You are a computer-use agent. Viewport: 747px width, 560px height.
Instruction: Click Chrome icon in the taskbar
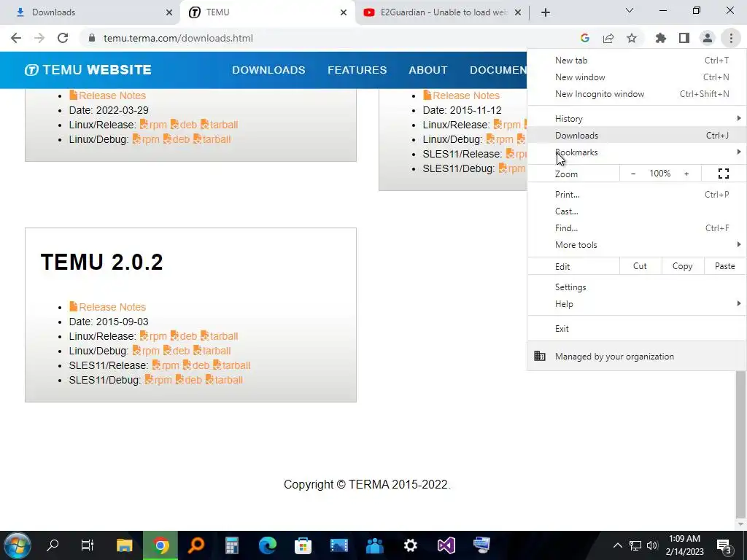[x=160, y=545]
